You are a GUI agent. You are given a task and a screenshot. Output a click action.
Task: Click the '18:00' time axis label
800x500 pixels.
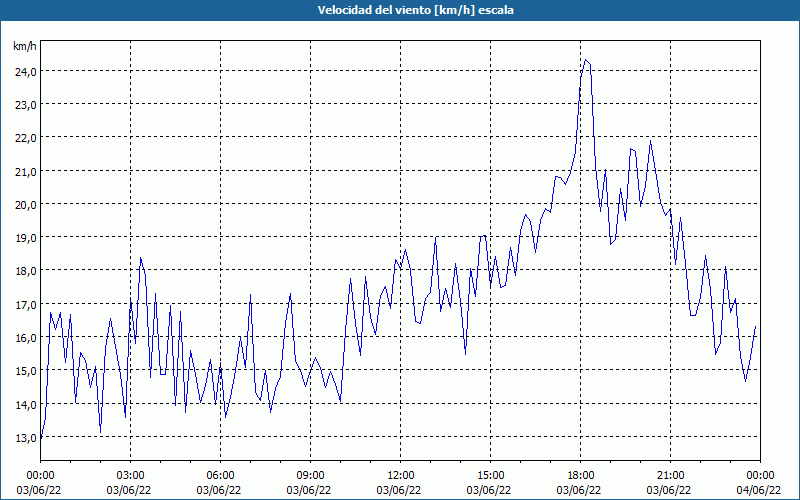click(580, 476)
